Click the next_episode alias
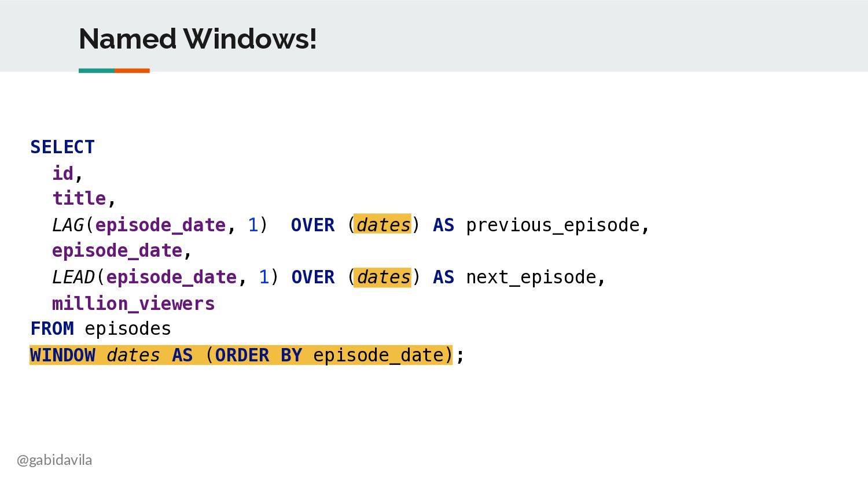 [531, 277]
